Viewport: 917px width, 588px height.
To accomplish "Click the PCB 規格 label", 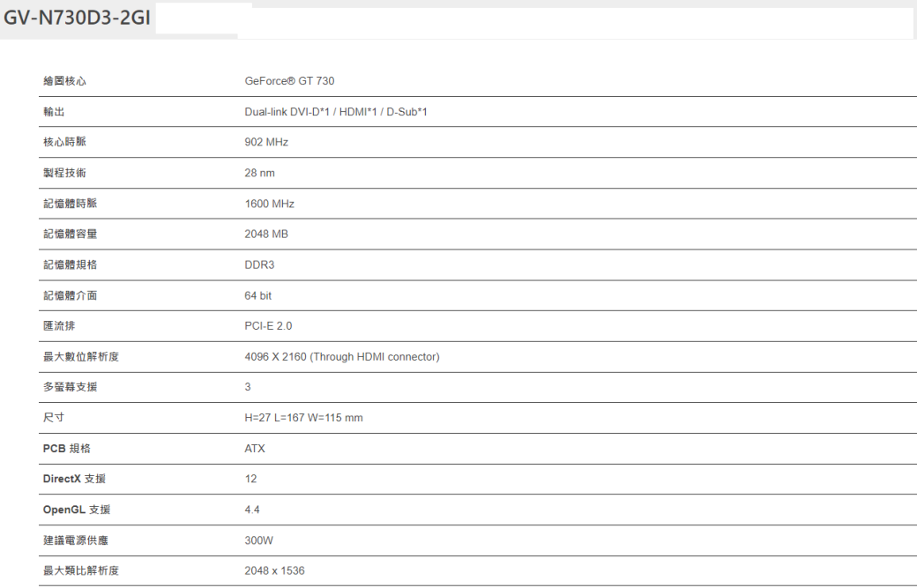I will click(67, 449).
